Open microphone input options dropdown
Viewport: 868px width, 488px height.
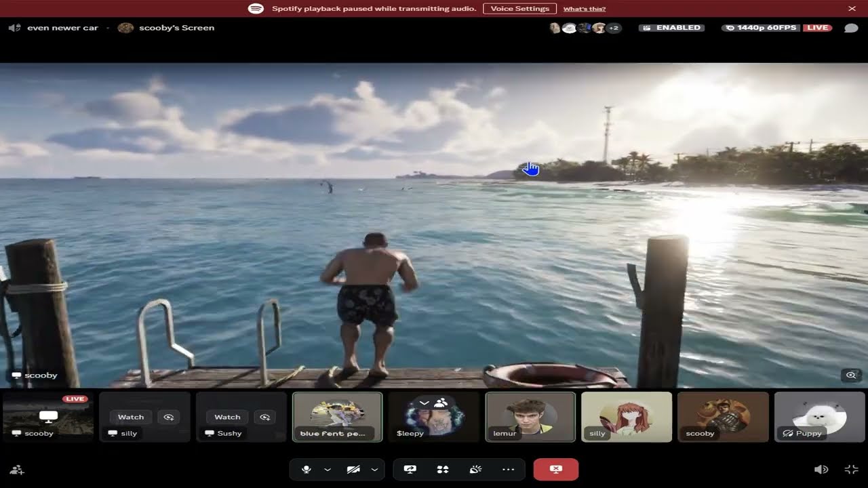[328, 469]
